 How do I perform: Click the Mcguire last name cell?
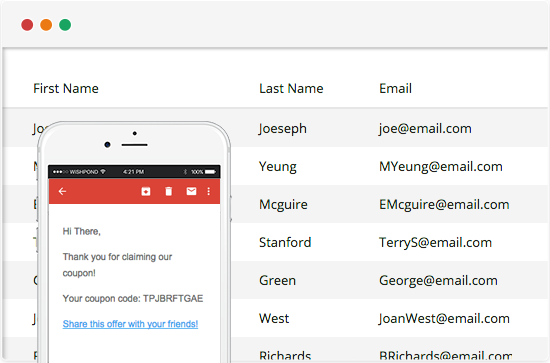click(283, 205)
